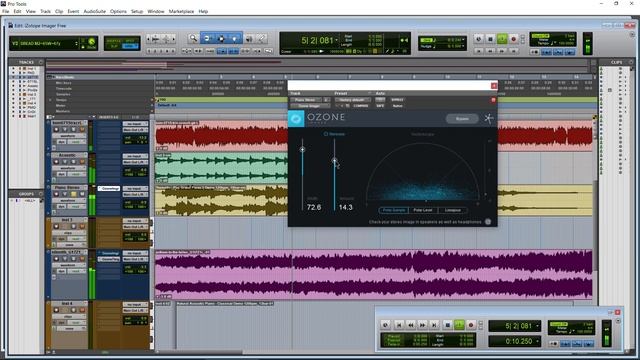Toggle Compare button in plugin header
This screenshot has width=640, height=360.
(360, 106)
